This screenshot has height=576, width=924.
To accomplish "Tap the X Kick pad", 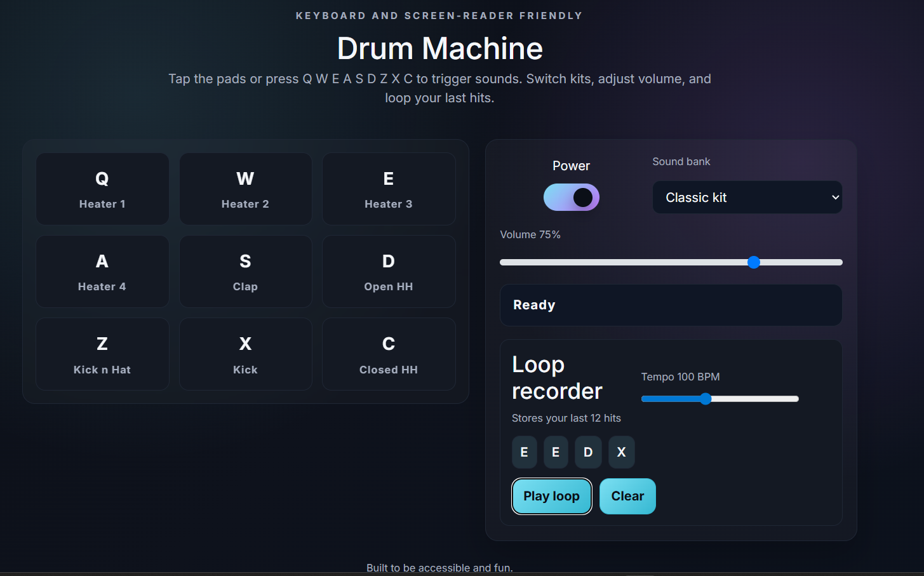I will 245,354.
